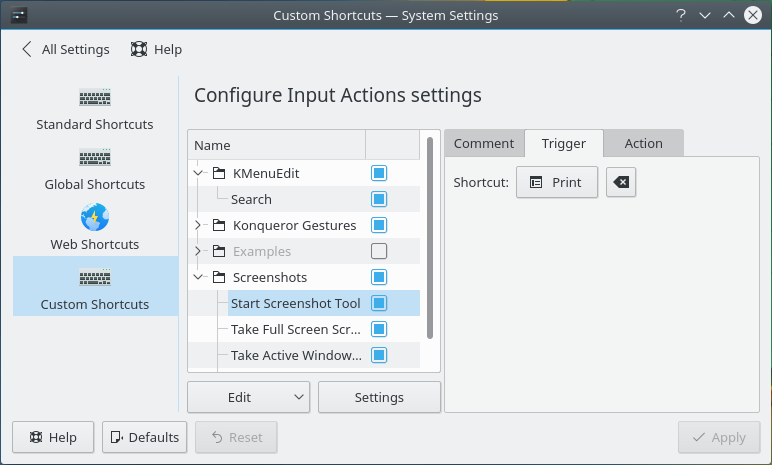Image resolution: width=772 pixels, height=465 pixels.
Task: Select Custom Shortcuts keyboard icon
Action: [95, 278]
